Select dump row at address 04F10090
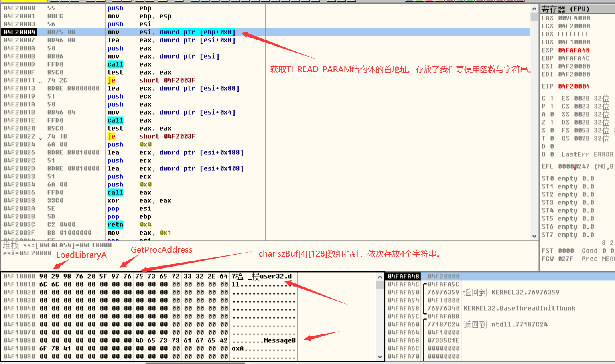The image size is (615, 364). point(150,348)
